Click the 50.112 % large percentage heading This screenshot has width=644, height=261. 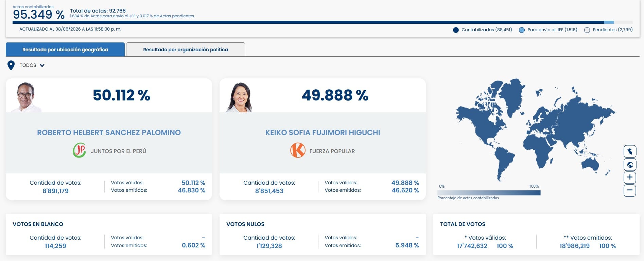point(121,95)
